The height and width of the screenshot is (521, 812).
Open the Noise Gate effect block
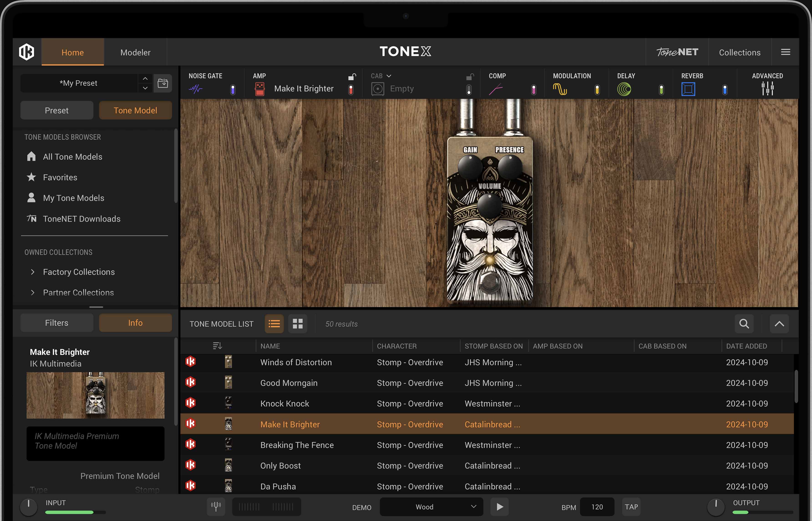coord(196,89)
